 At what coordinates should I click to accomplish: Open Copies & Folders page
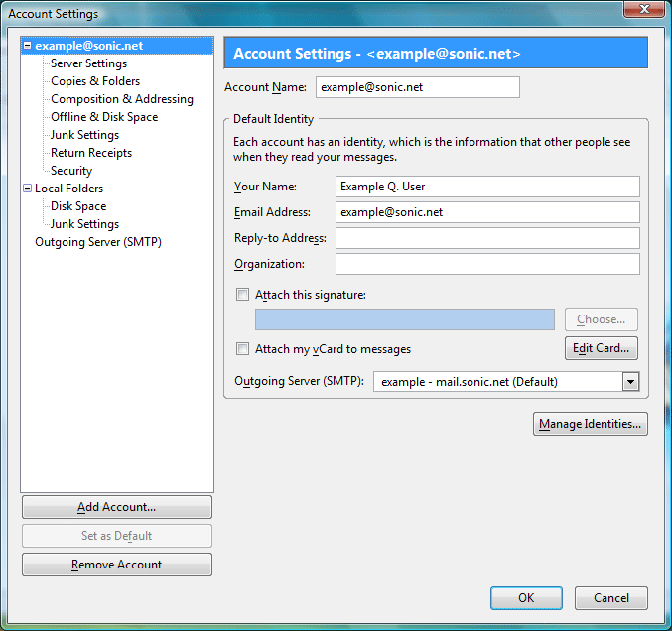95,81
